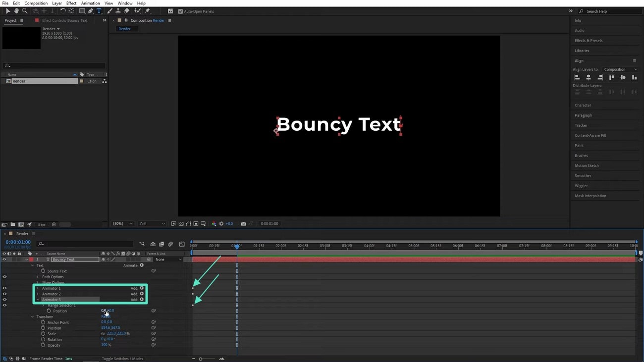644x362 pixels.
Task: Expand Animator 1 properties
Action: [38, 288]
